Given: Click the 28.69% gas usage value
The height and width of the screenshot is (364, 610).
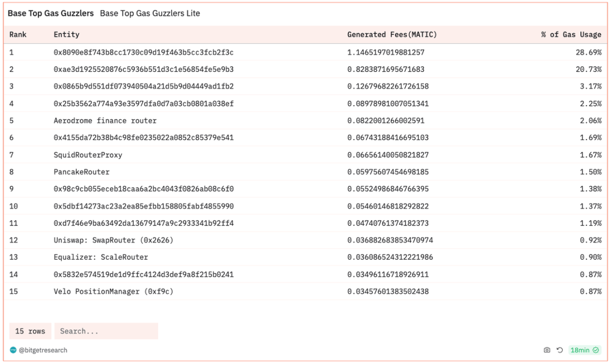Looking at the screenshot, I should [x=590, y=52].
